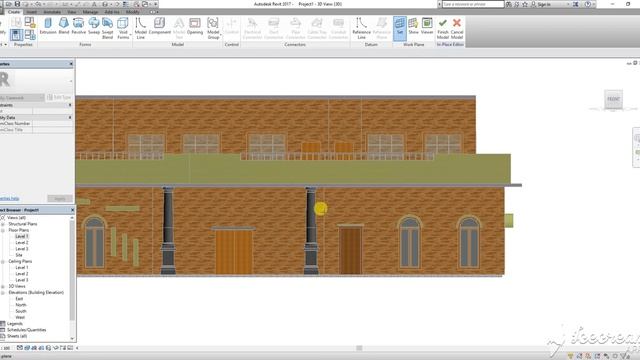Open quick access toolbar customize dropdown
Image resolution: width=640 pixels, height=360 pixels.
[156, 4]
